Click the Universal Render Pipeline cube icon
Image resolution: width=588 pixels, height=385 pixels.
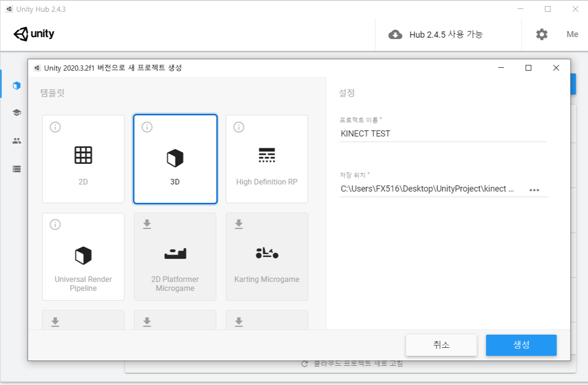click(83, 256)
